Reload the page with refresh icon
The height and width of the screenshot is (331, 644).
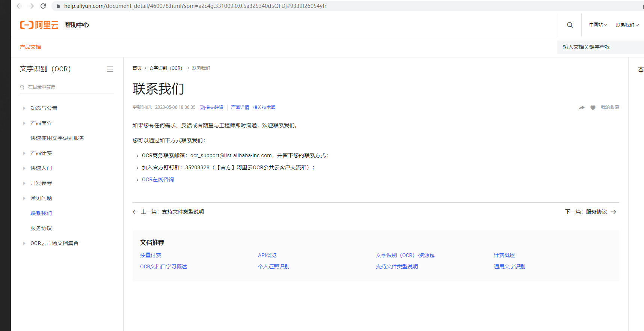coord(43,6)
